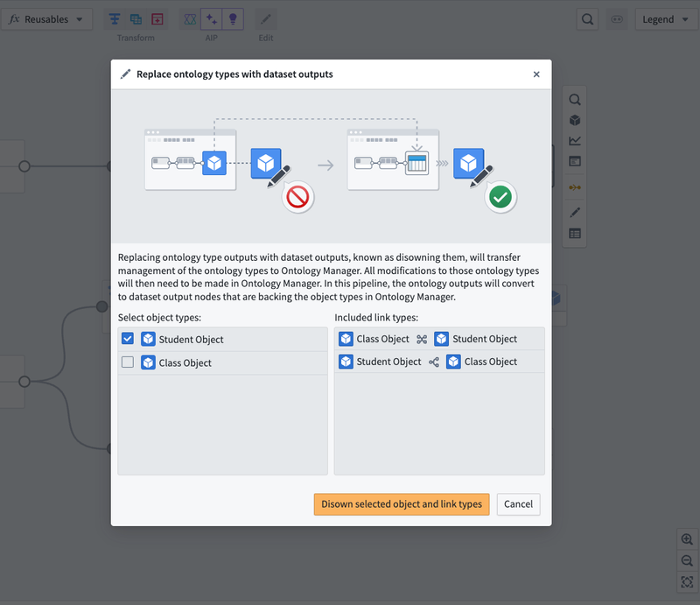Image resolution: width=700 pixels, height=605 pixels.
Task: Click the cube object icon in sidebar
Action: pos(575,120)
